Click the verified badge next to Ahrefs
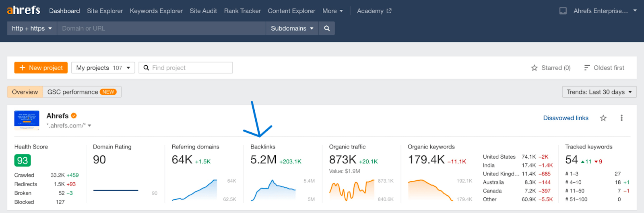This screenshot has width=644, height=213. (x=74, y=116)
